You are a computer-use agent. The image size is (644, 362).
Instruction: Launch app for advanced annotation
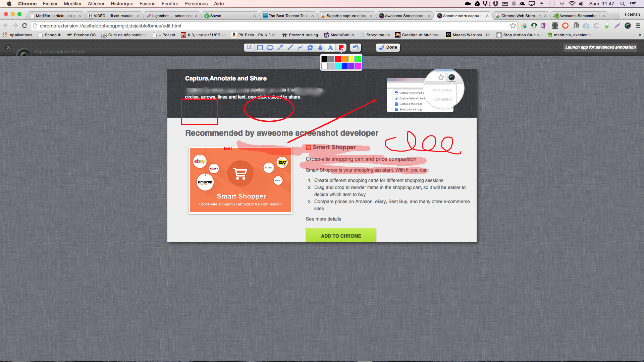(x=600, y=47)
